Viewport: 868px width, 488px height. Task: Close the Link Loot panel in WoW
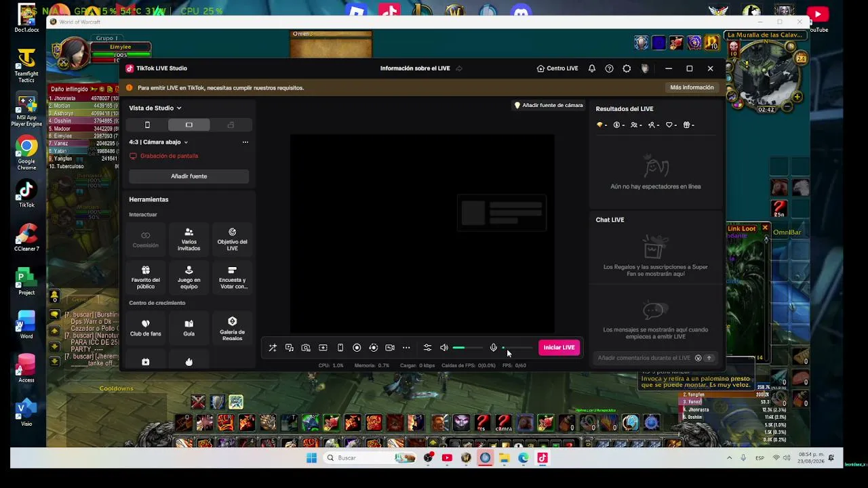tap(765, 228)
